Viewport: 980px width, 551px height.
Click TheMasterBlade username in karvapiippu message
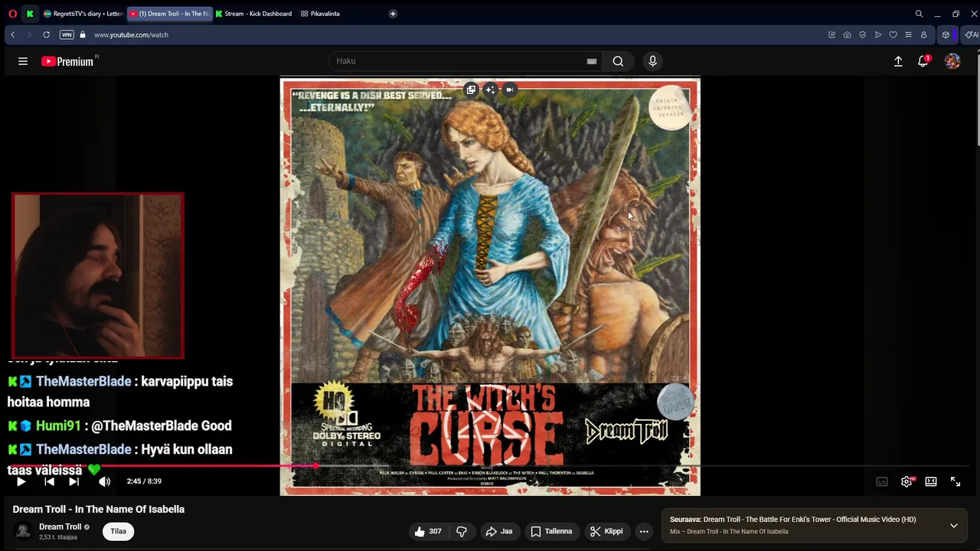coord(83,381)
